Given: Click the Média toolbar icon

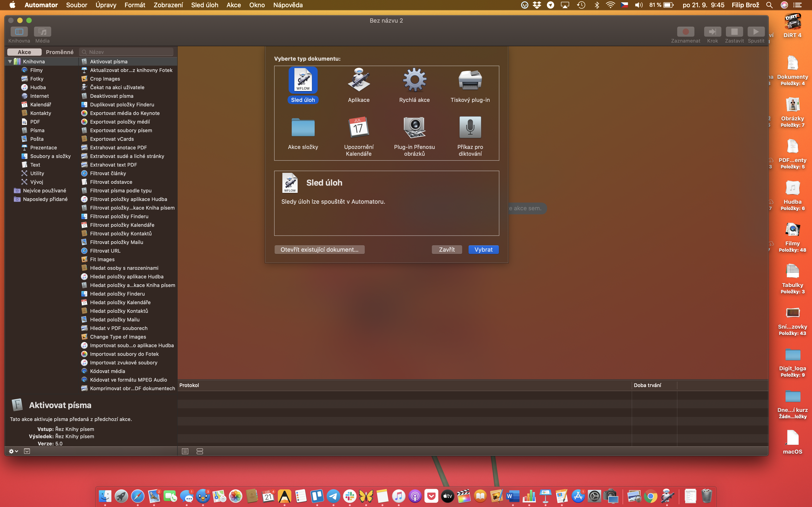Looking at the screenshot, I should 42,32.
